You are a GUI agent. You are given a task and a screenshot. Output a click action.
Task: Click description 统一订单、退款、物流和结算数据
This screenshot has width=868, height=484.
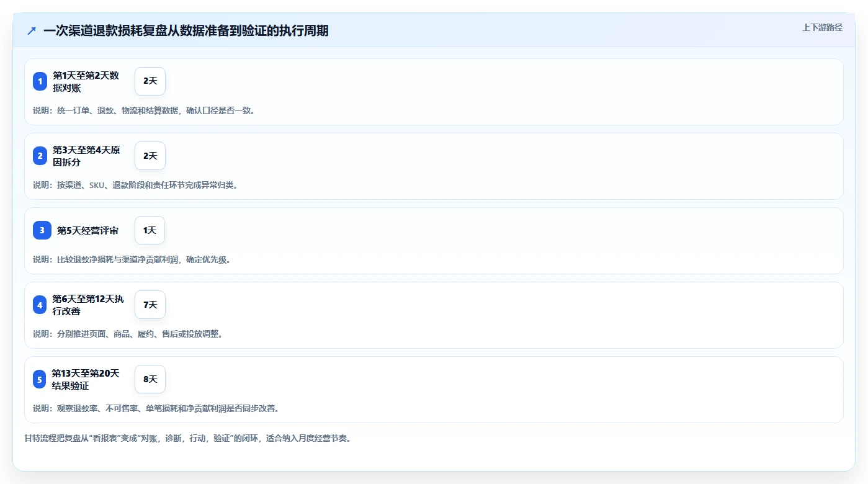coord(144,110)
